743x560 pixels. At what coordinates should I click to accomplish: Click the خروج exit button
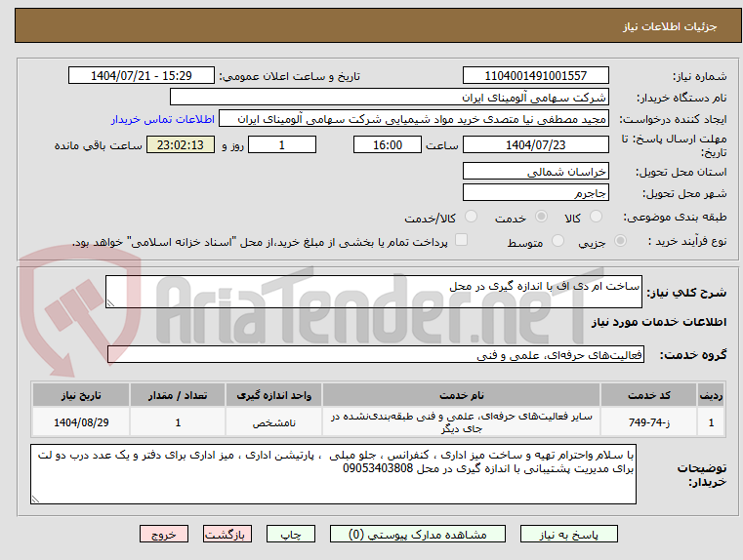point(163,534)
